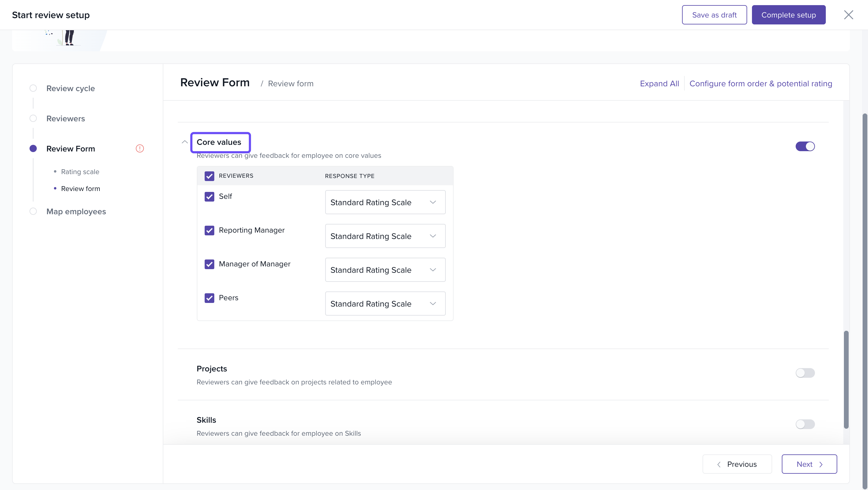Enable the Projects feedback toggle
The width and height of the screenshot is (868, 490).
[x=805, y=373]
